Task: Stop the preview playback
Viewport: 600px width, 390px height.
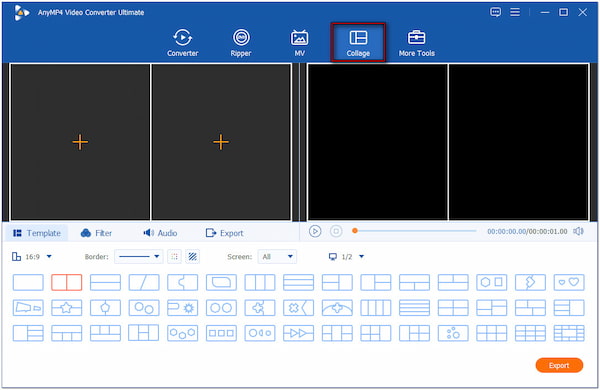Action: (336, 231)
